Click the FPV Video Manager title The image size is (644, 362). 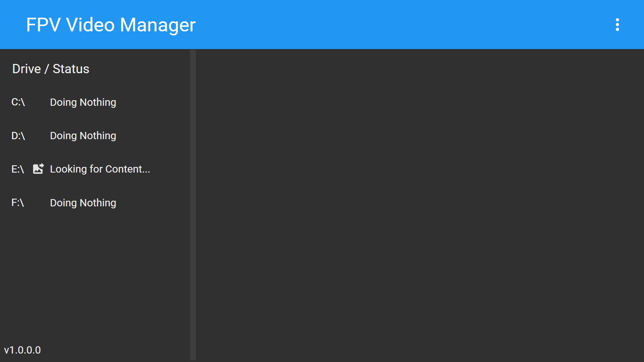[x=111, y=25]
